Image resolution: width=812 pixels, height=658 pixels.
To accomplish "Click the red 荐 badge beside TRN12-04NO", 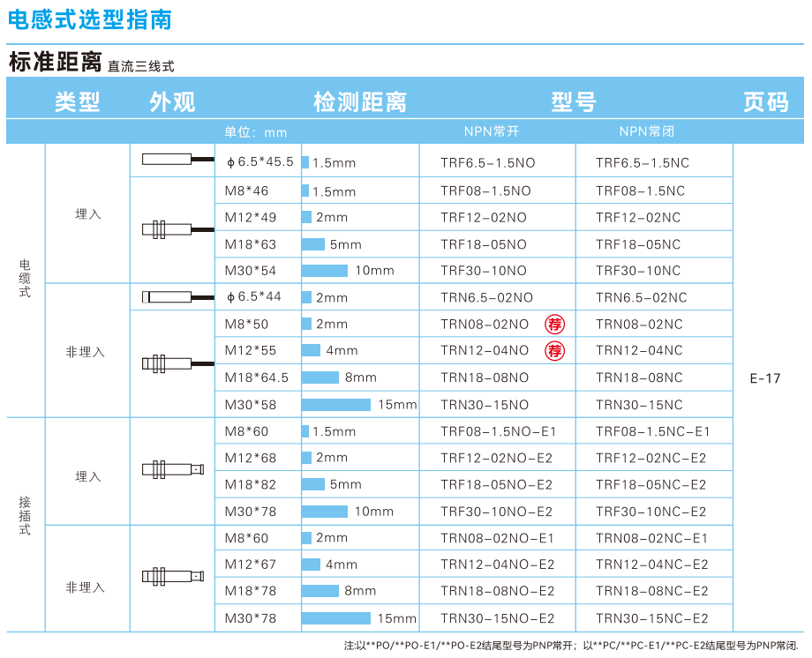I will [554, 351].
